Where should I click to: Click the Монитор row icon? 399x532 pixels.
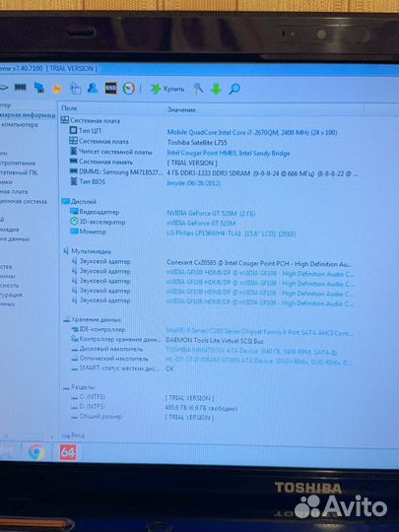coord(74,232)
